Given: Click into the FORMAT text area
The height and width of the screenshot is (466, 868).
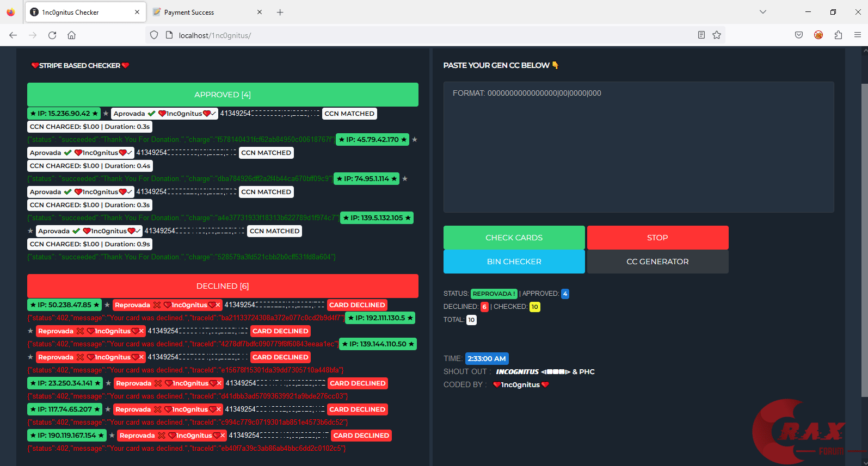Looking at the screenshot, I should [638, 147].
